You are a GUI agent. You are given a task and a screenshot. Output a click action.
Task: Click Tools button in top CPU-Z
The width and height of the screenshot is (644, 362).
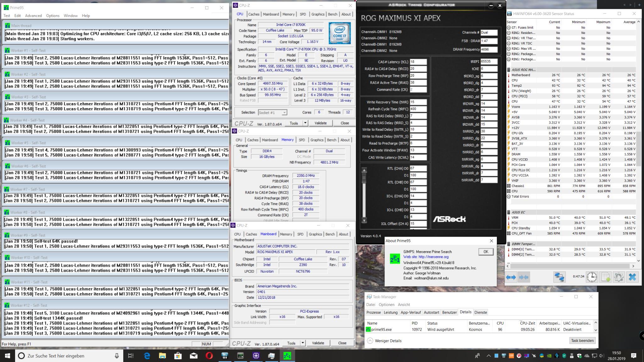pos(294,123)
